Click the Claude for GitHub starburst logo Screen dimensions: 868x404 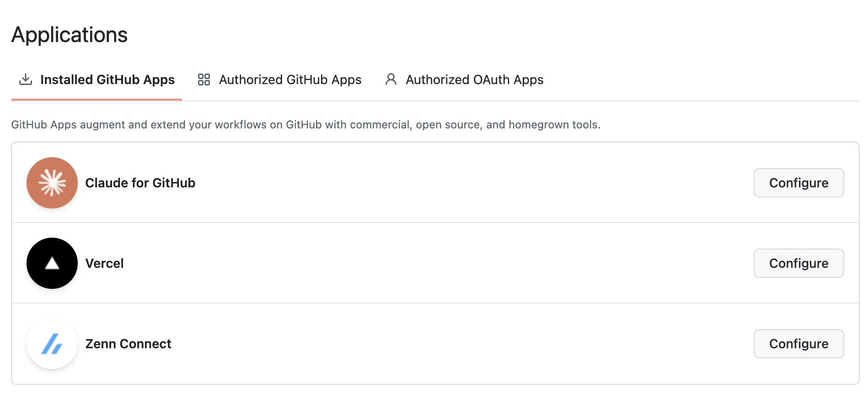coord(52,183)
